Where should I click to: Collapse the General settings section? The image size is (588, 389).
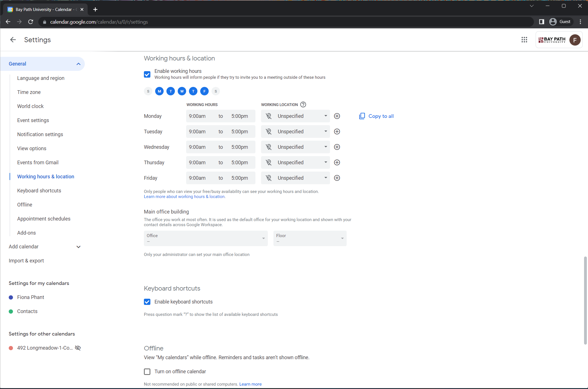[78, 64]
